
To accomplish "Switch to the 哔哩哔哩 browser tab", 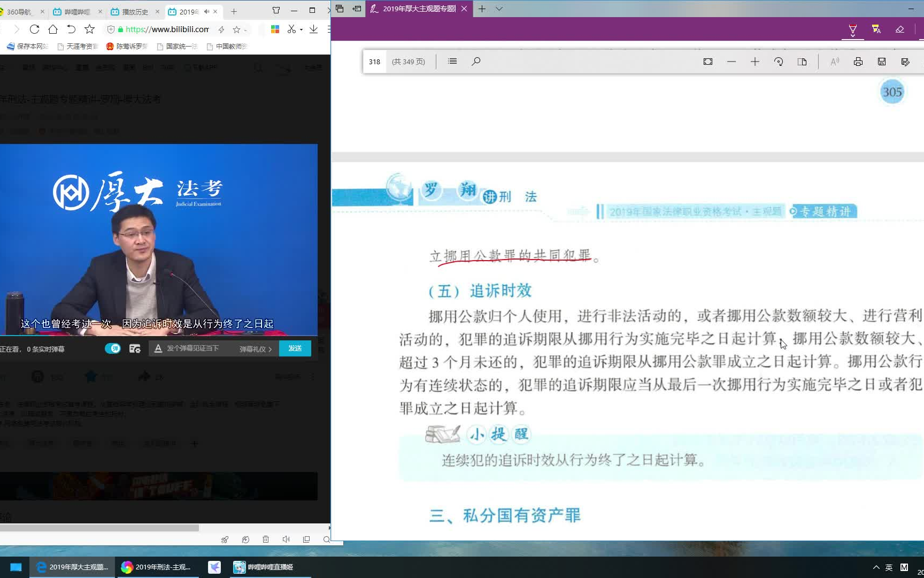I will pyautogui.click(x=77, y=11).
